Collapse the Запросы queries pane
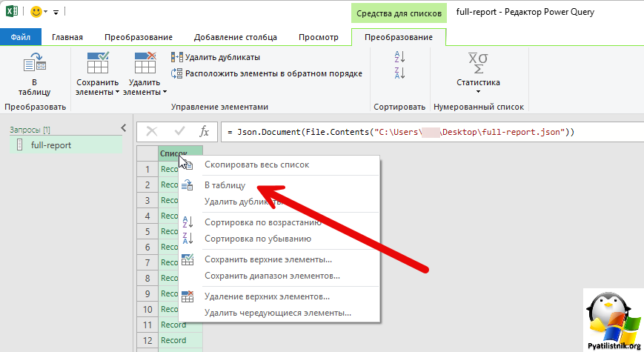The image size is (644, 352). pyautogui.click(x=124, y=128)
